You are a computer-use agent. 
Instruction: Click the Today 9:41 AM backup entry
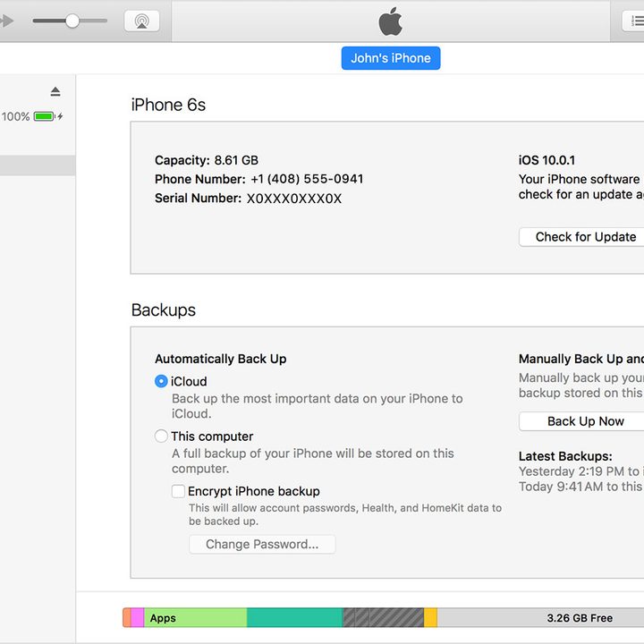(581, 487)
